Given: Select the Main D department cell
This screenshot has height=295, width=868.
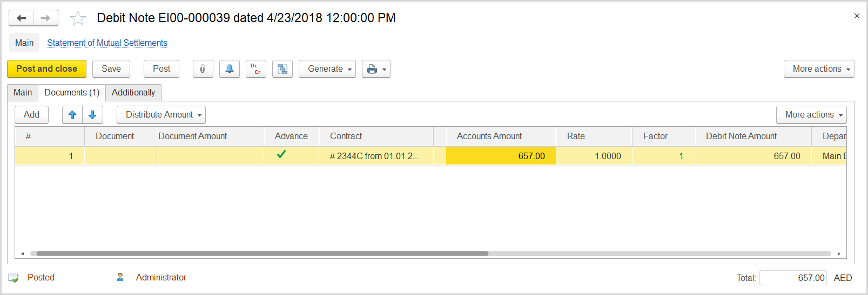Looking at the screenshot, I should point(829,156).
